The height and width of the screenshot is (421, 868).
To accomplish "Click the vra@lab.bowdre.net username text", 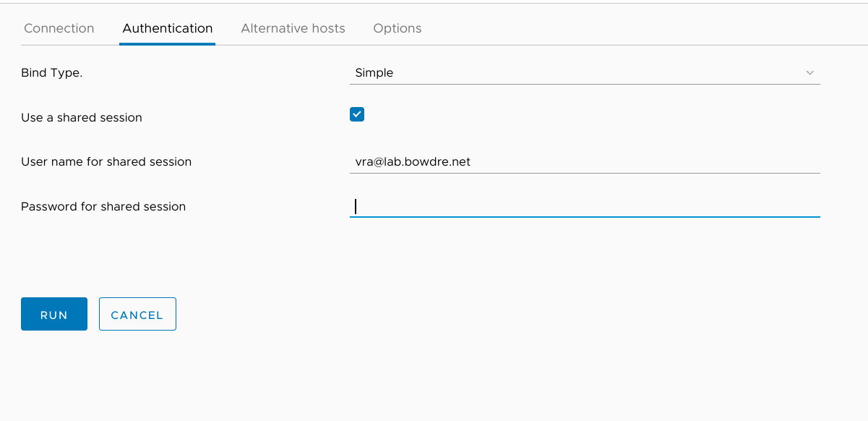I will (413, 162).
